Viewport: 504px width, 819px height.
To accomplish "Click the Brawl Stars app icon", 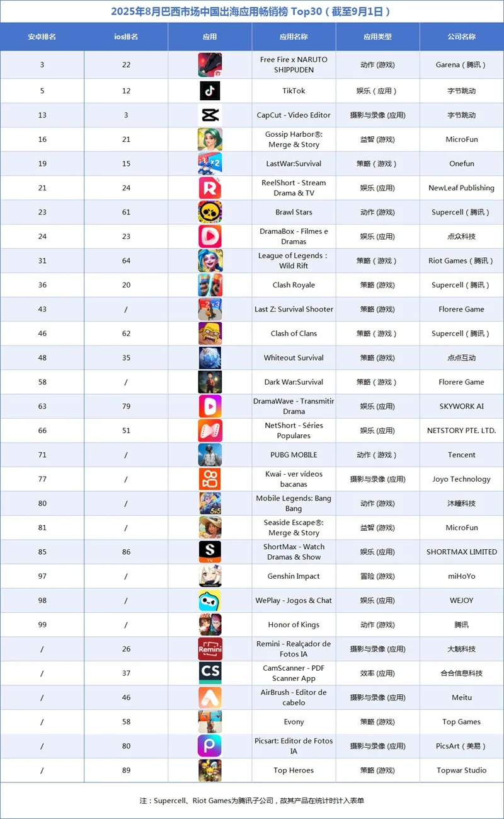I will tap(210, 212).
